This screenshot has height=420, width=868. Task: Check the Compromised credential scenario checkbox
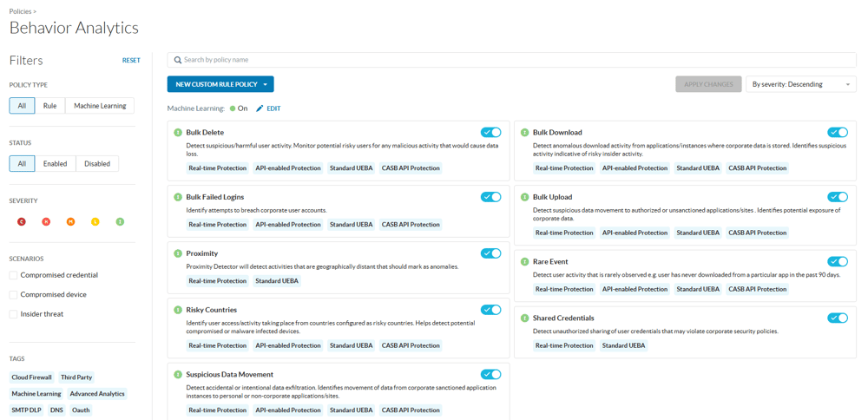tap(14, 275)
